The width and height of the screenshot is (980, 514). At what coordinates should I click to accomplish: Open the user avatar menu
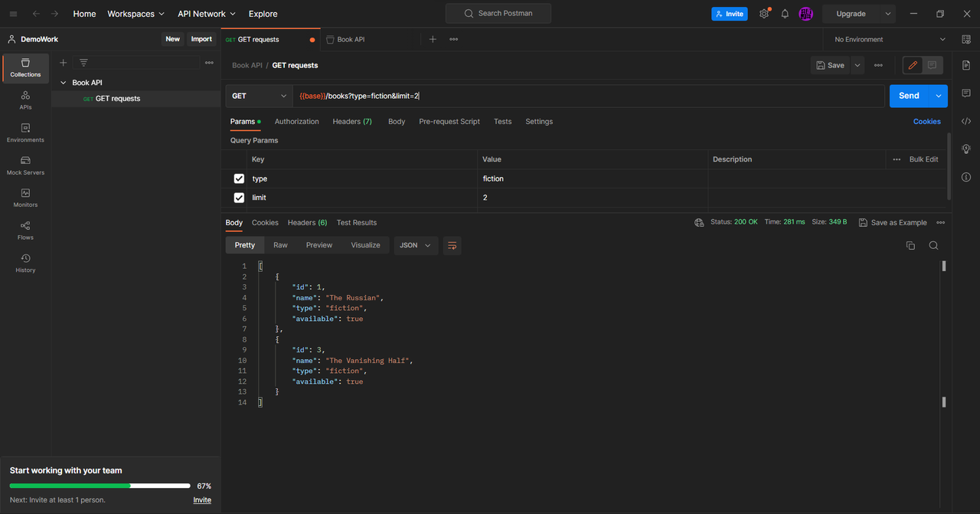[x=805, y=14]
